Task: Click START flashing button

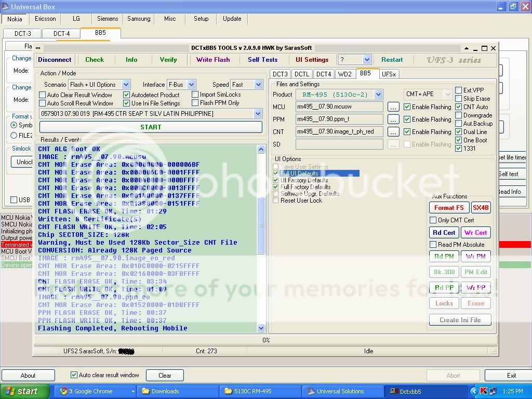Action: pos(151,127)
